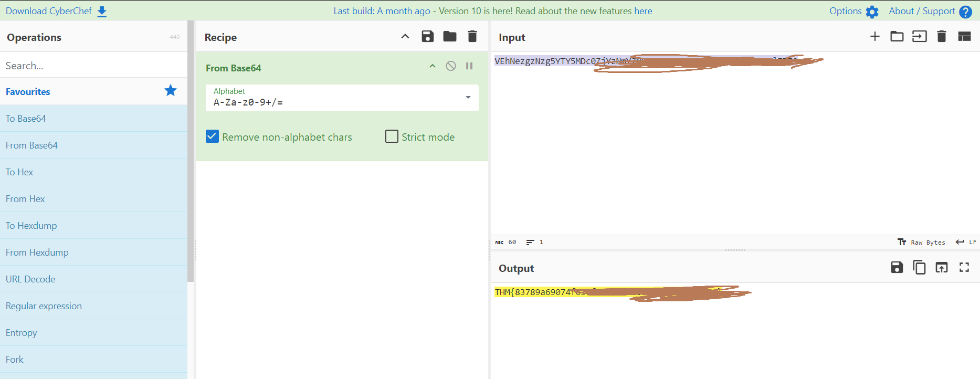980x379 pixels.
Task: Add a new input tab
Action: click(874, 36)
